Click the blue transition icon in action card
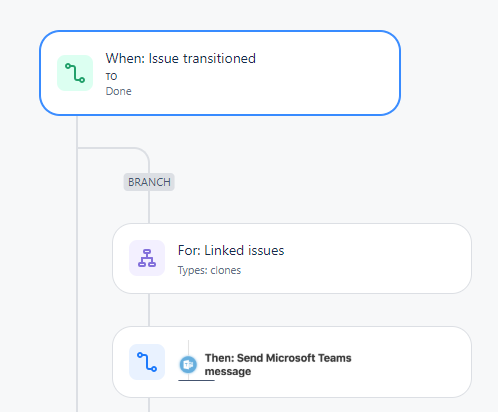Viewport: 498px width, 413px height. [x=147, y=362]
